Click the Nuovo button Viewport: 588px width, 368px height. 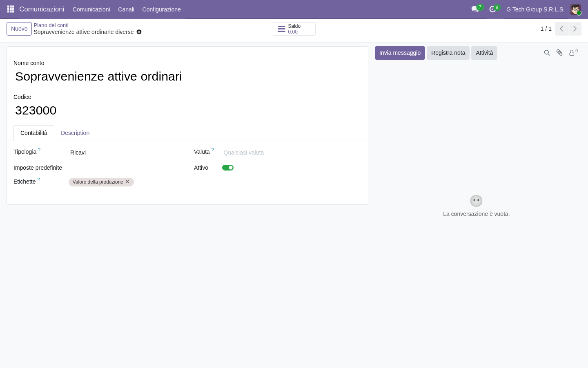pos(19,29)
